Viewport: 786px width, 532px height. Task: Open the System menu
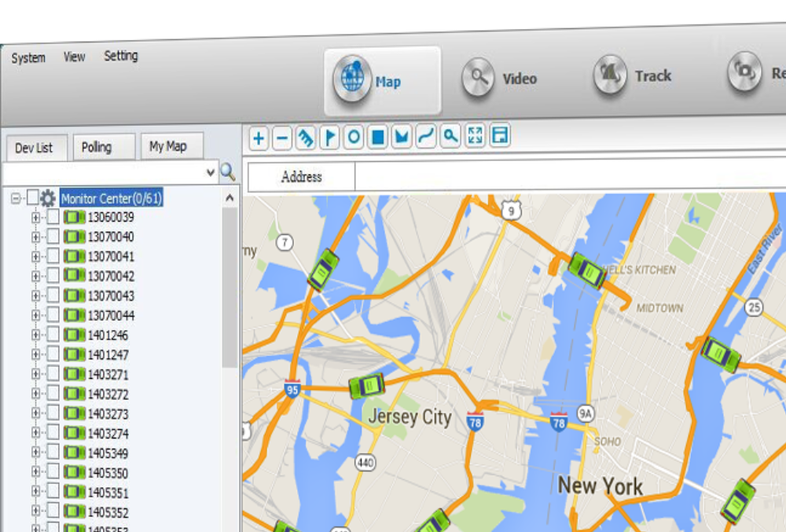28,58
